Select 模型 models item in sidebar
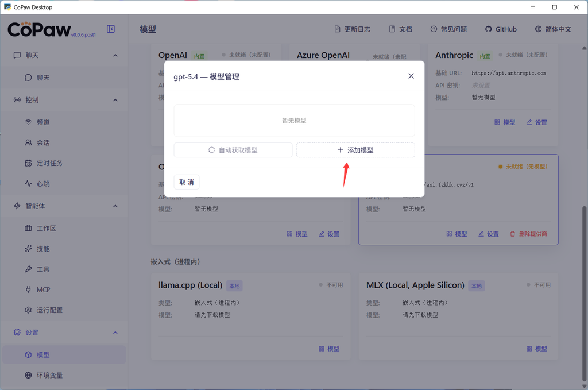 (x=64, y=355)
